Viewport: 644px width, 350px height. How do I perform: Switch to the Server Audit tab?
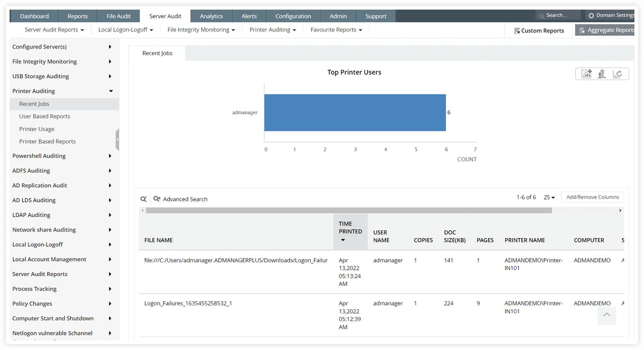tap(165, 15)
